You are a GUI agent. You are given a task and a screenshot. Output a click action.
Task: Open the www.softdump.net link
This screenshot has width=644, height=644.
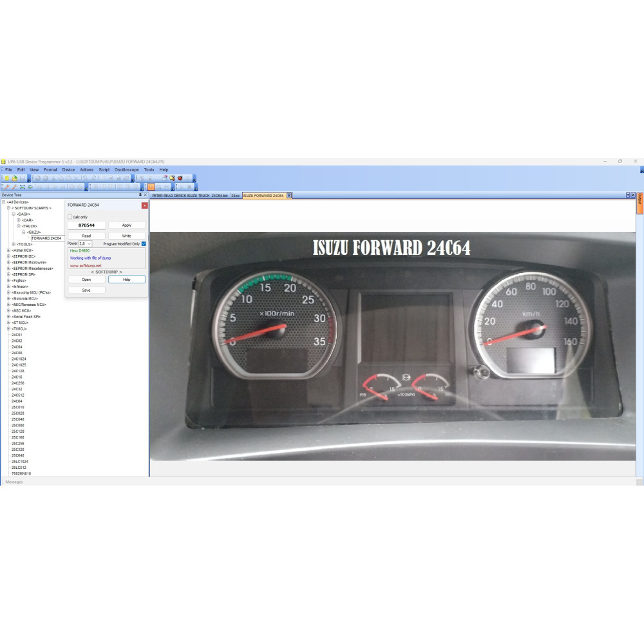(86, 266)
